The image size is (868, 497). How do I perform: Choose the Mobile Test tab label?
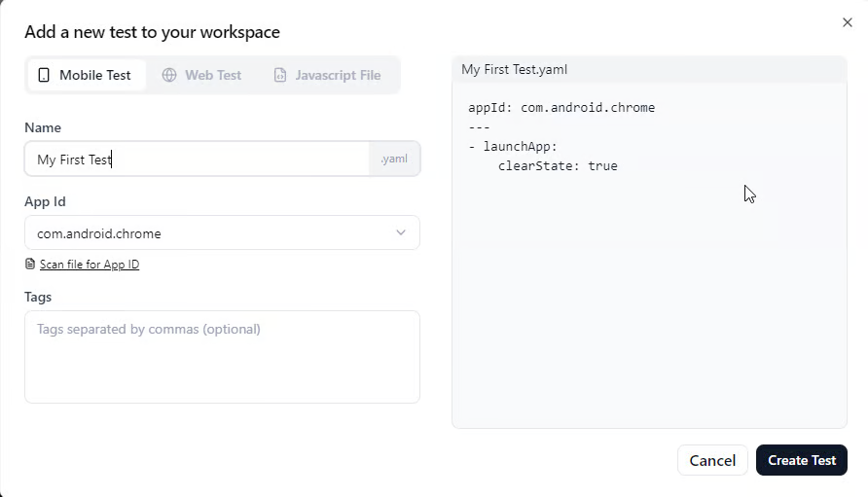94,75
